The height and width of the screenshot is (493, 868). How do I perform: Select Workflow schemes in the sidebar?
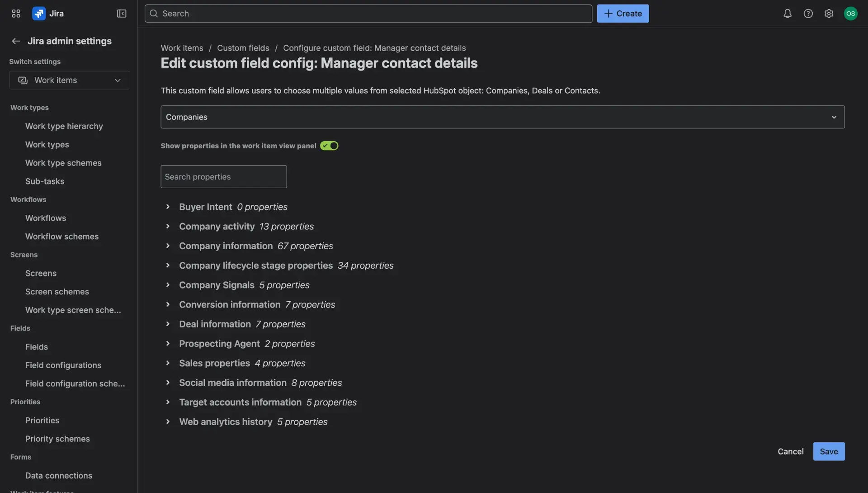pyautogui.click(x=62, y=236)
